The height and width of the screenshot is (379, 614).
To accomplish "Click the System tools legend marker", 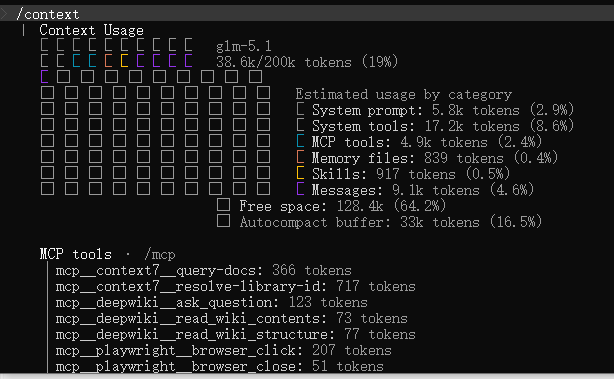I will pyautogui.click(x=300, y=125).
